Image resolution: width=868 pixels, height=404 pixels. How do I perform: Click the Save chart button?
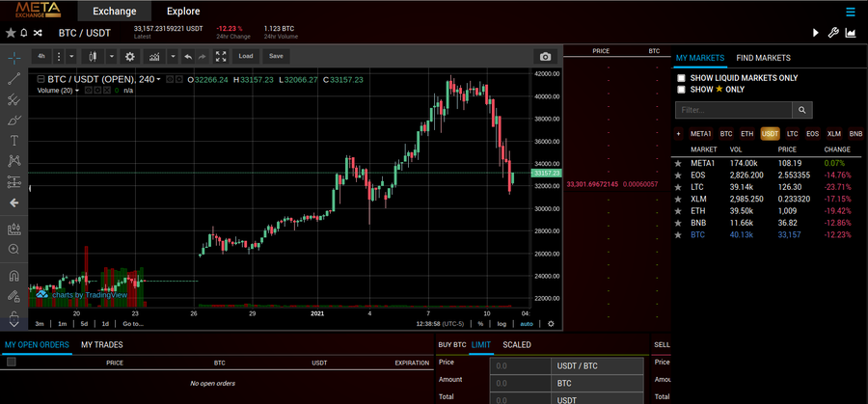coord(276,57)
